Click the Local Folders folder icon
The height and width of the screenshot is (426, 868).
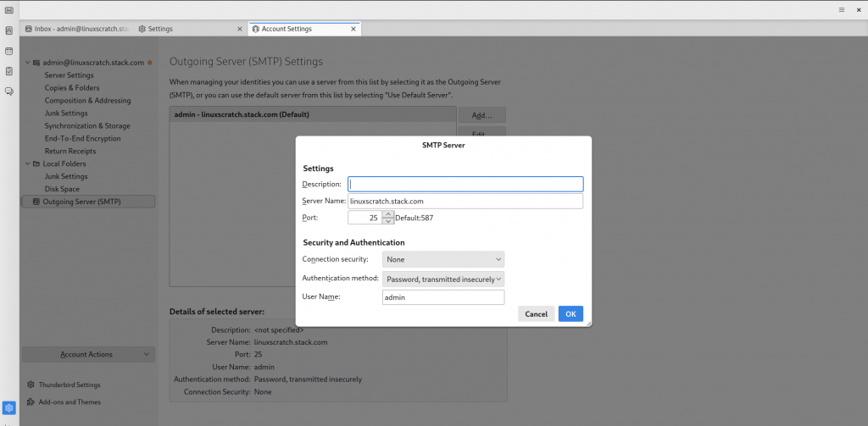point(36,163)
